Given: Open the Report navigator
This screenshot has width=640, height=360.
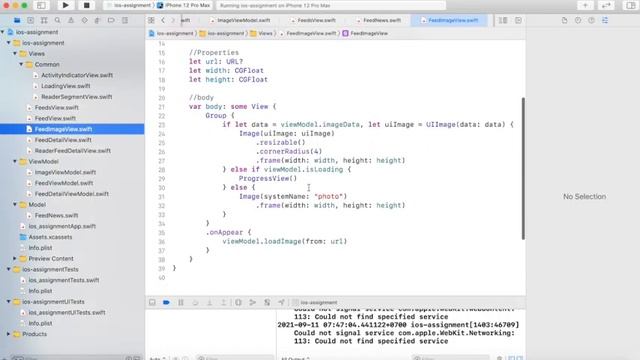Looking at the screenshot, I should [x=125, y=20].
